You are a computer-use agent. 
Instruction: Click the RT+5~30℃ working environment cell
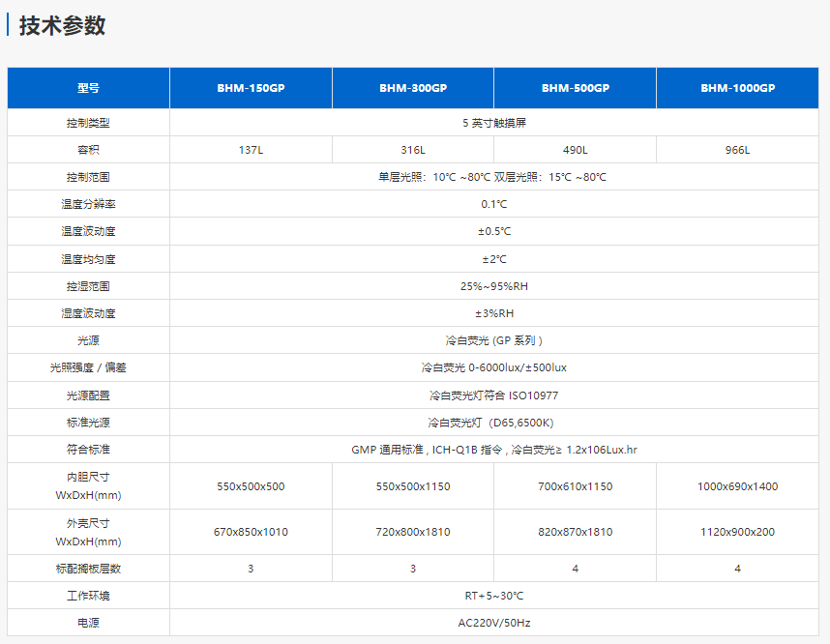point(494,596)
